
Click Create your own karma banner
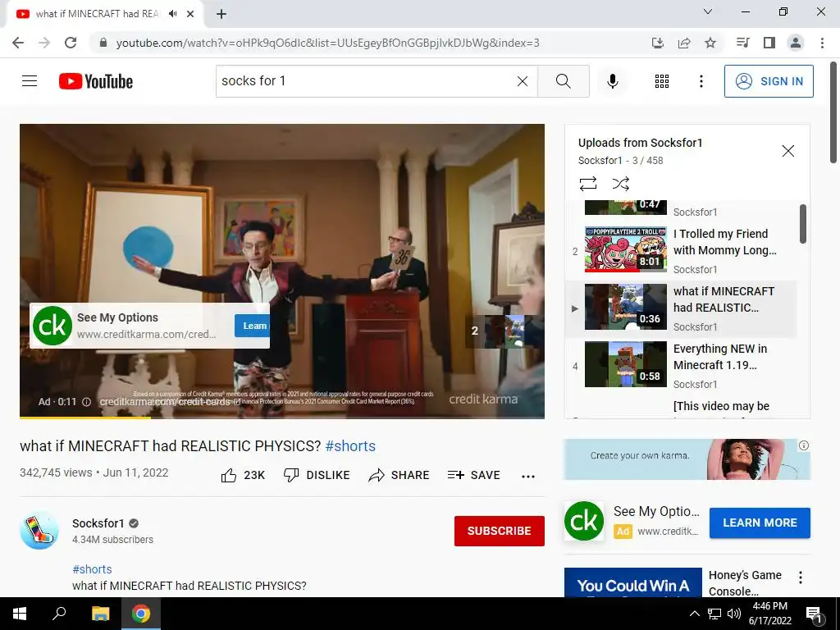(687, 459)
